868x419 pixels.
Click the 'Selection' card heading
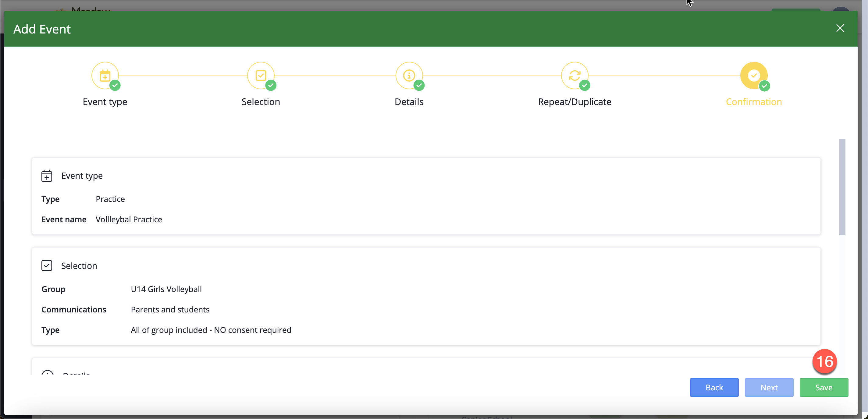pyautogui.click(x=79, y=266)
